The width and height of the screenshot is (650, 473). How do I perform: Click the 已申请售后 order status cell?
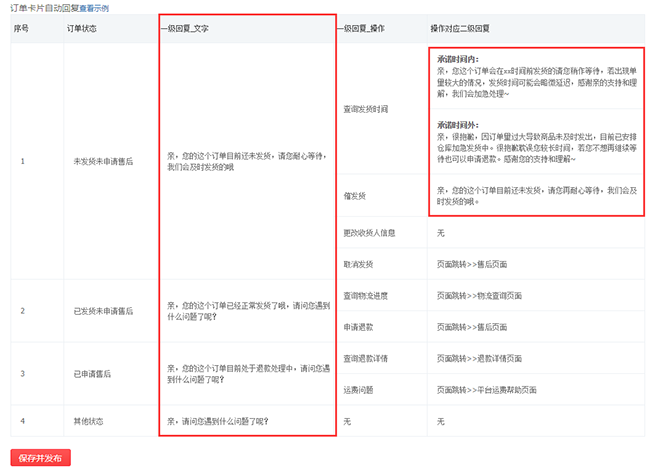[93, 373]
